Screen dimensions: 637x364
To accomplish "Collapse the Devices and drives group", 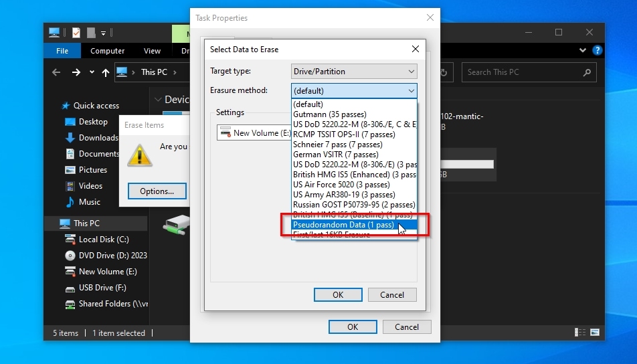I will click(x=158, y=100).
